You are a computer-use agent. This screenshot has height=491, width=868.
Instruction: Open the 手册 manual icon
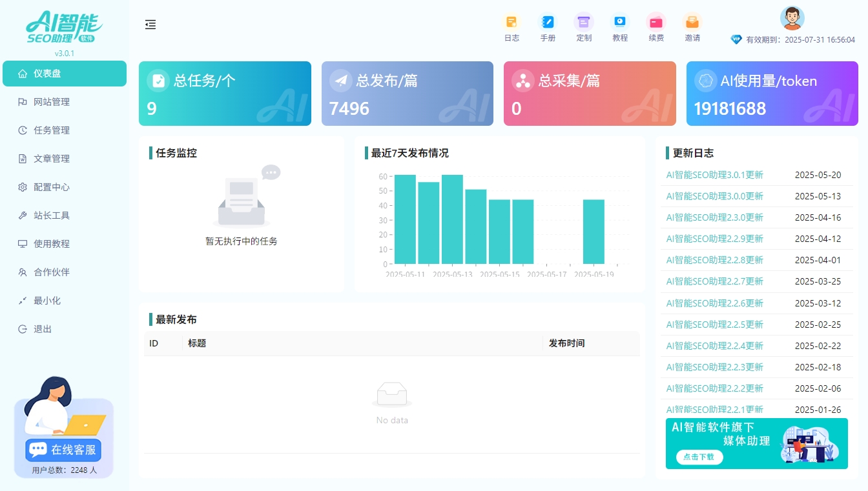pyautogui.click(x=548, y=22)
